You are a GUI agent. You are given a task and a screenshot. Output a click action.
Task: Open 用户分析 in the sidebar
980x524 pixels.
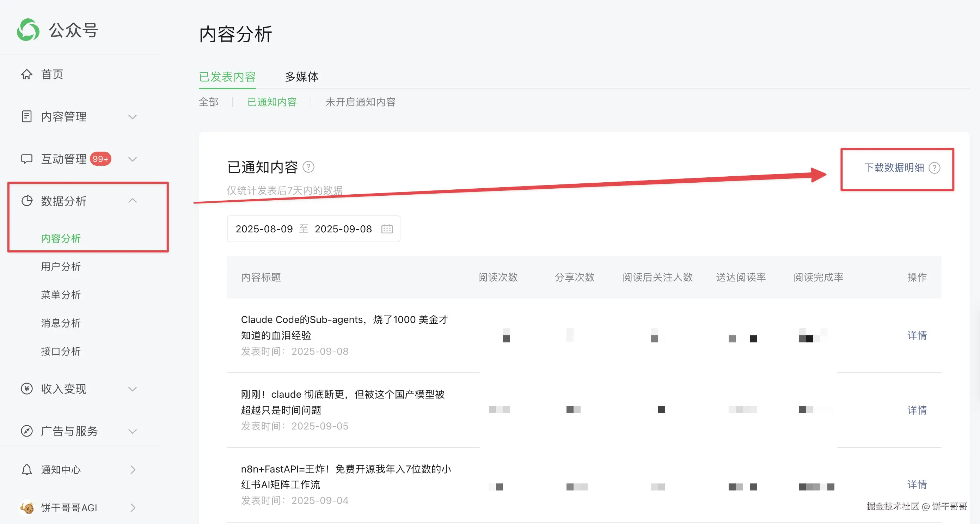(61, 266)
